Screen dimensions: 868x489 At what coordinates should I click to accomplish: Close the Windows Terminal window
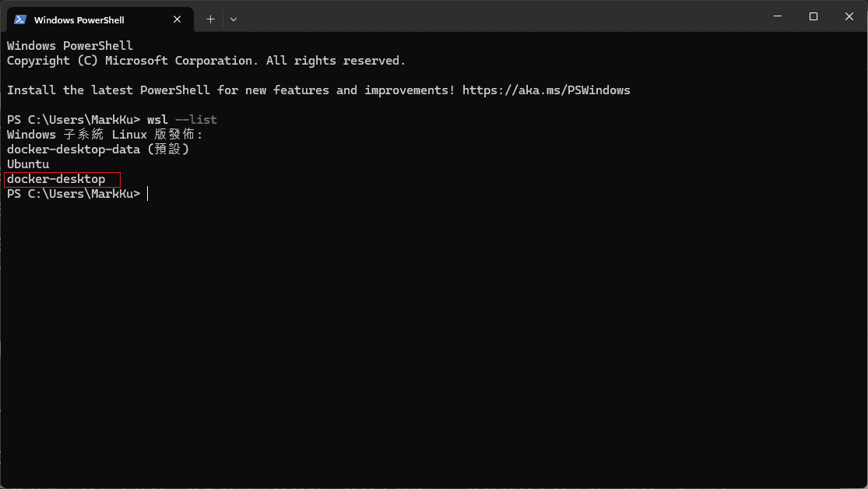(849, 16)
